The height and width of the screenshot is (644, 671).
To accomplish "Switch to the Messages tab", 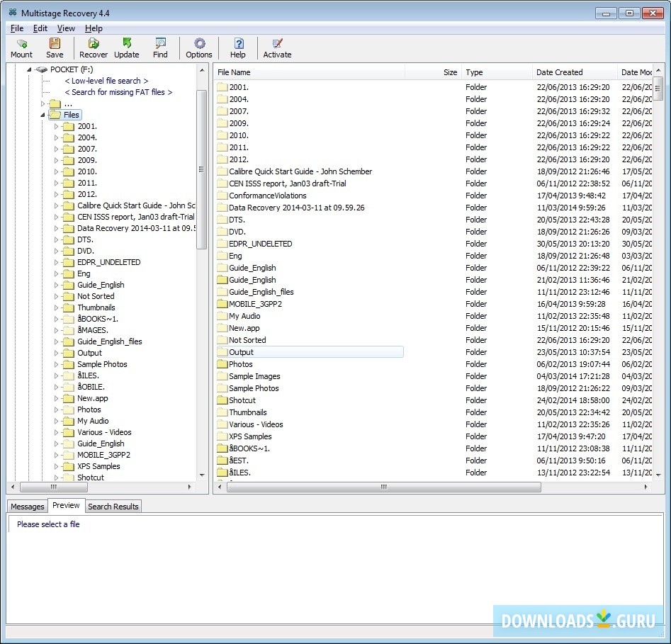I will (28, 507).
